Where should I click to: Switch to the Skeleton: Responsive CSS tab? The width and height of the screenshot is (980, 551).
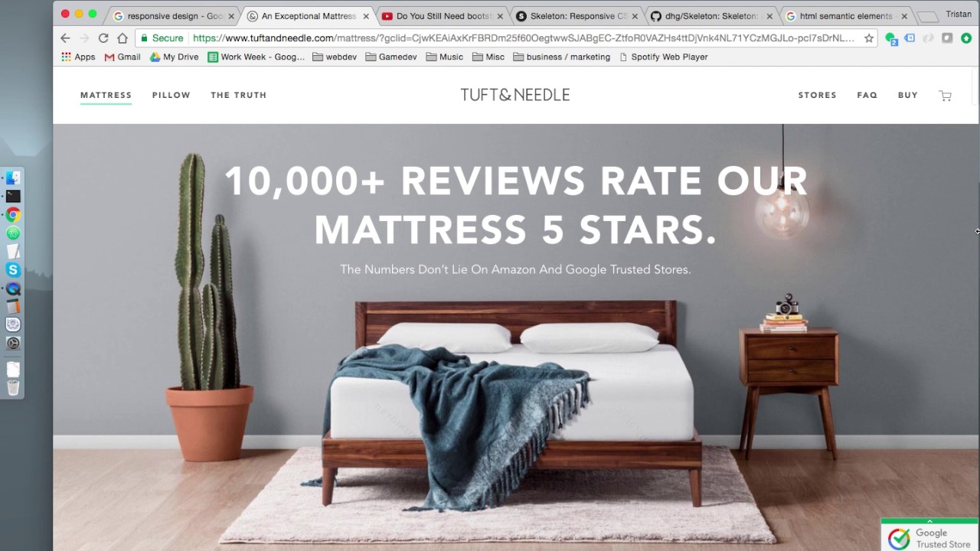[x=577, y=15]
